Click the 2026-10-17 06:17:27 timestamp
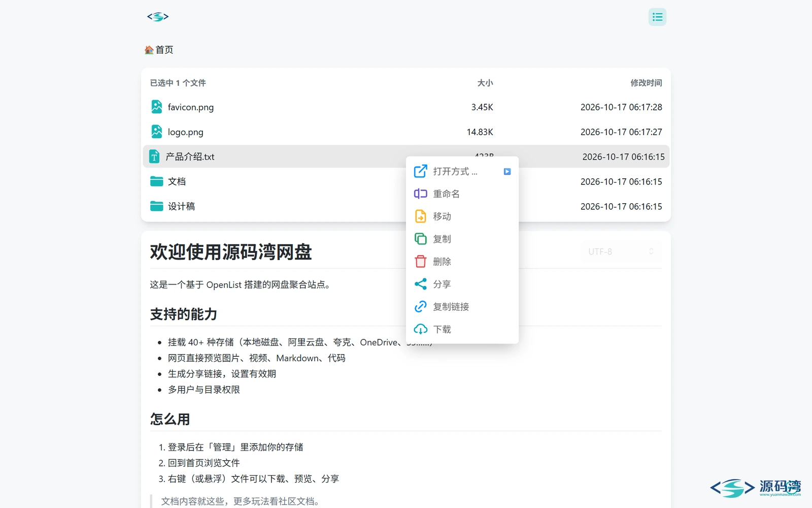This screenshot has width=812, height=508. point(621,132)
